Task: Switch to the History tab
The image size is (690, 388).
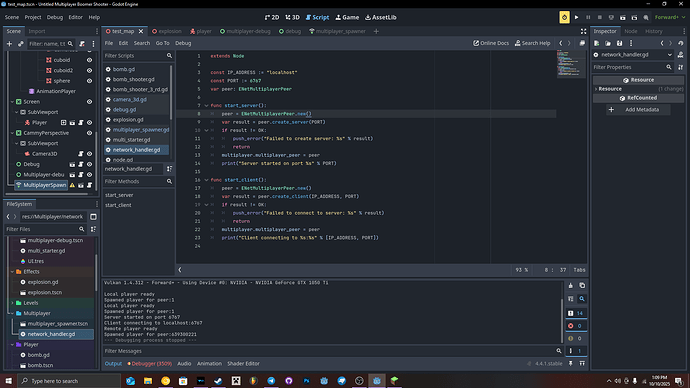Action: coord(653,31)
